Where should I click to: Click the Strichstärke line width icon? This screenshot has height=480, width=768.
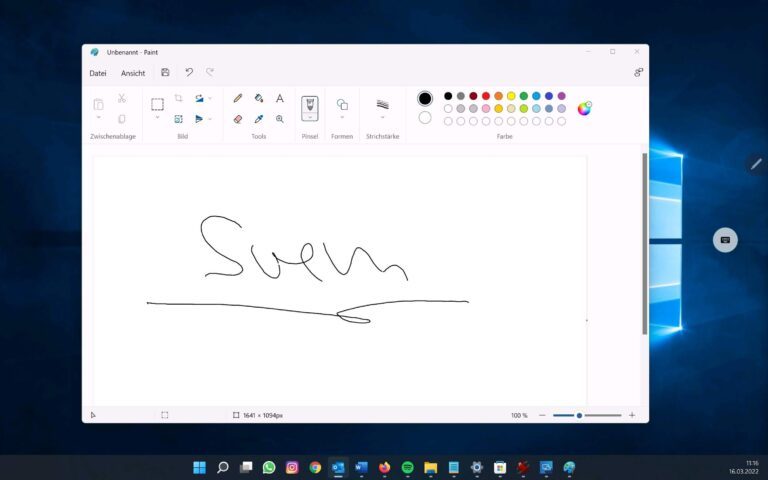383,104
